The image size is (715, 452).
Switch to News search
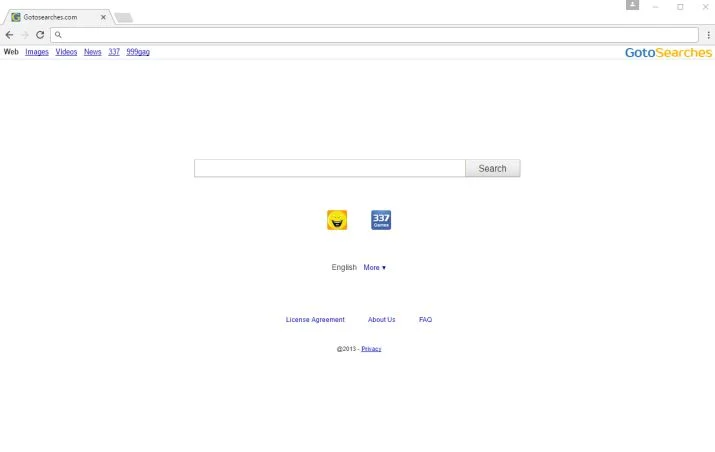[x=93, y=52]
